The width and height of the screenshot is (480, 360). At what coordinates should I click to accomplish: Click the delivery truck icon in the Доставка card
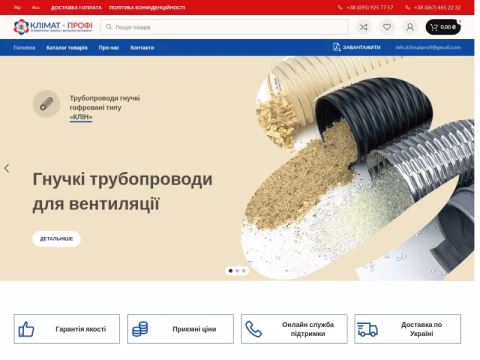367,329
